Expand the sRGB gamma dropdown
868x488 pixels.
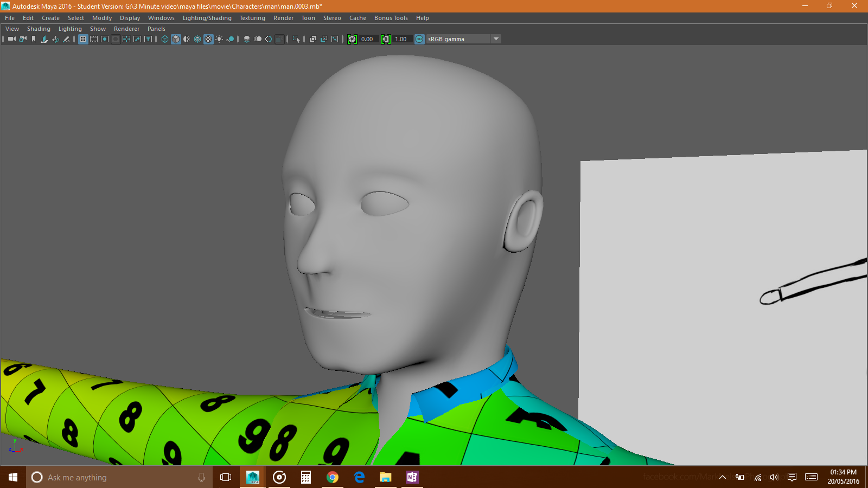pyautogui.click(x=496, y=39)
